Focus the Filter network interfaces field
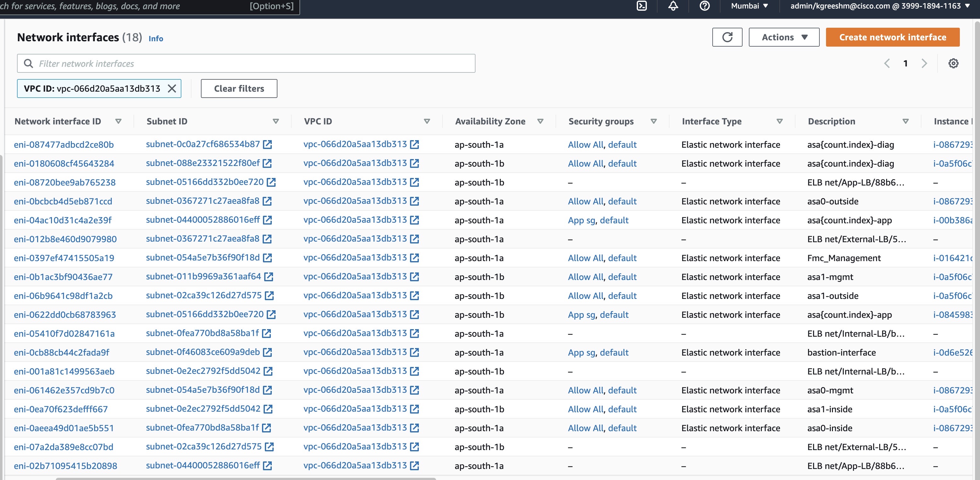Viewport: 980px width, 480px height. (x=246, y=64)
